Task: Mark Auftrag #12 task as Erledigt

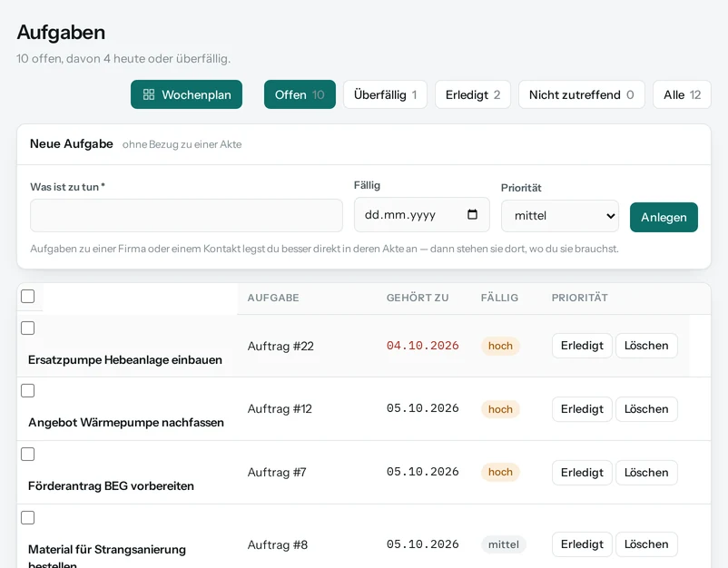Action: (x=582, y=409)
